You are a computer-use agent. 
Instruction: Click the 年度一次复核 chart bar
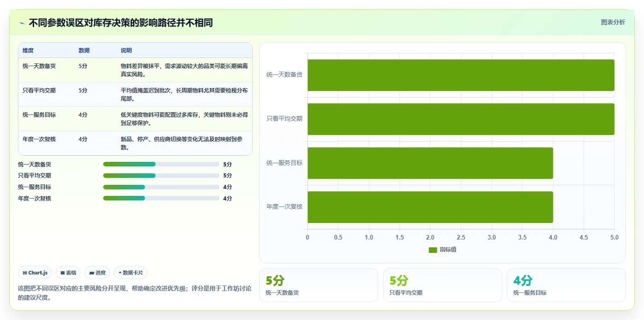tap(430, 207)
